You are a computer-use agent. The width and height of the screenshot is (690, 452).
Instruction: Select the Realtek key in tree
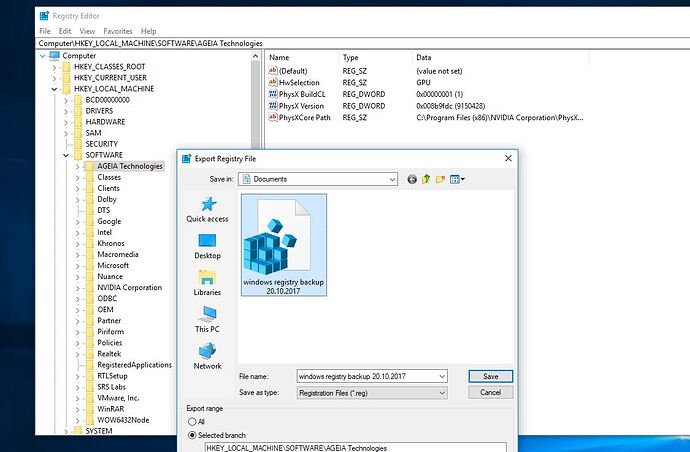[x=109, y=354]
